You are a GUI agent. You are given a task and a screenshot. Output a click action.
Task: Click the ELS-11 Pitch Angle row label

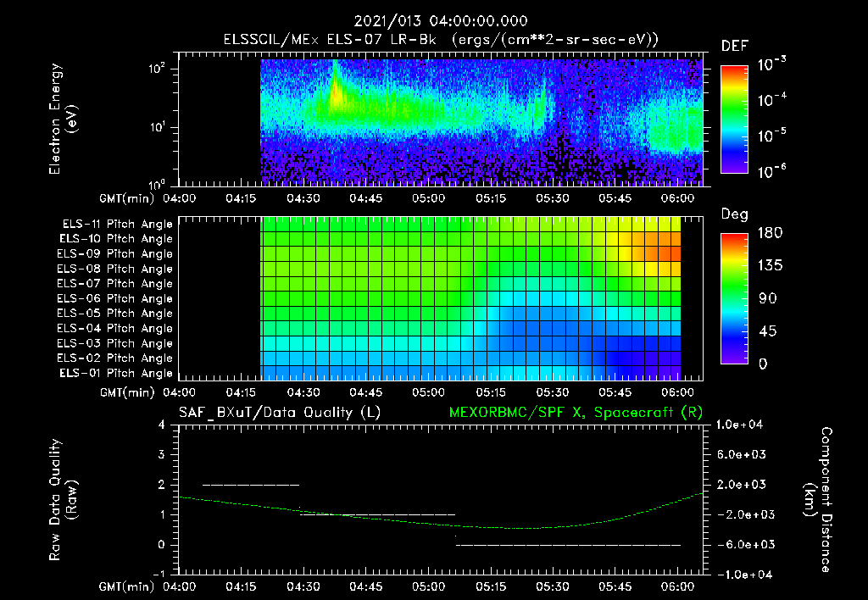(117, 225)
